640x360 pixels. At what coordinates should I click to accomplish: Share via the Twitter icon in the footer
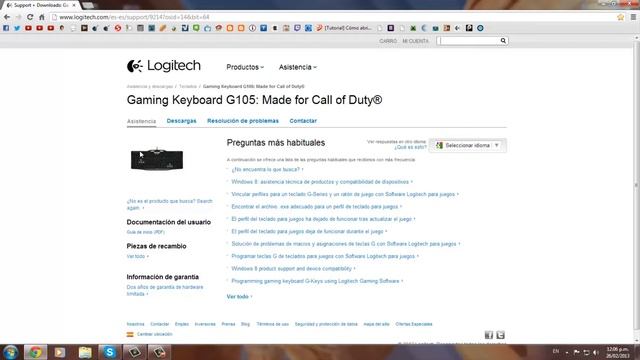click(500, 335)
